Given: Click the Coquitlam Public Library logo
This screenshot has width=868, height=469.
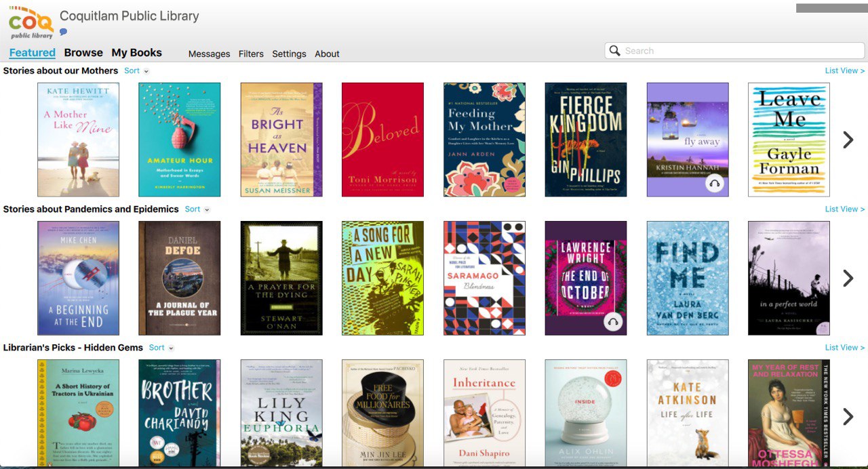Looking at the screenshot, I should [x=31, y=23].
